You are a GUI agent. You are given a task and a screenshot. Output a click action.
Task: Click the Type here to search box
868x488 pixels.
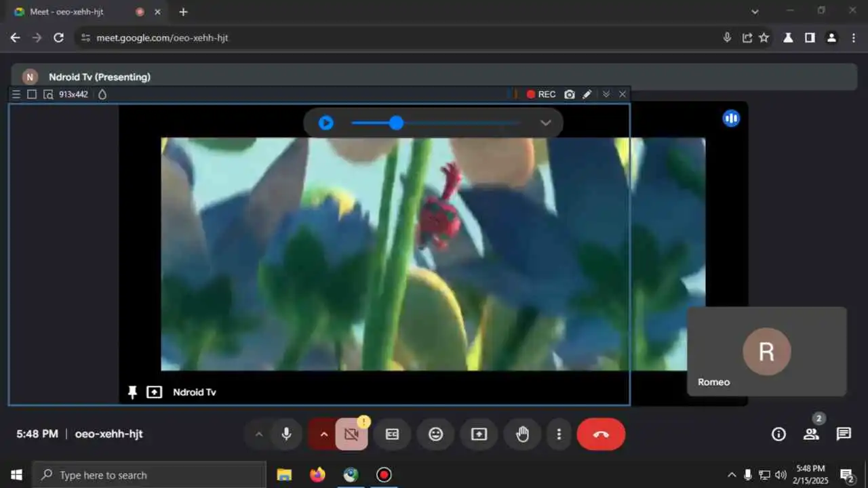click(149, 474)
